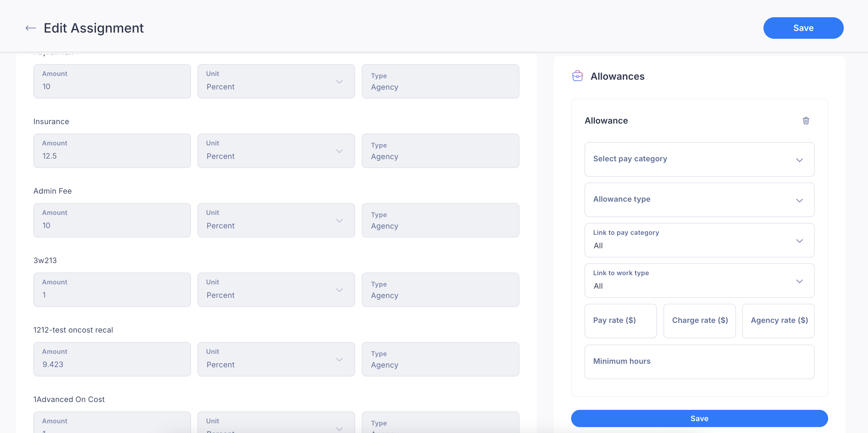The height and width of the screenshot is (433, 868).
Task: Click the 1212-test oncost recal label
Action: click(x=73, y=330)
